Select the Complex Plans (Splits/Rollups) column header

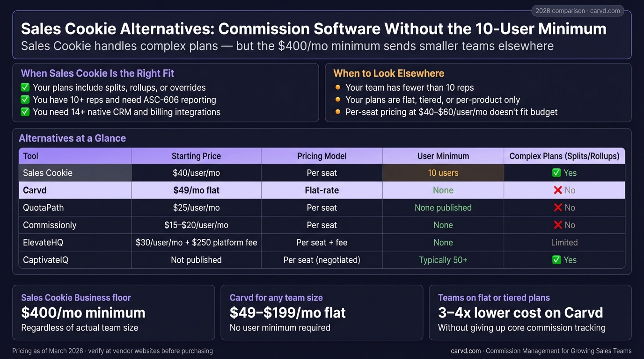(564, 156)
